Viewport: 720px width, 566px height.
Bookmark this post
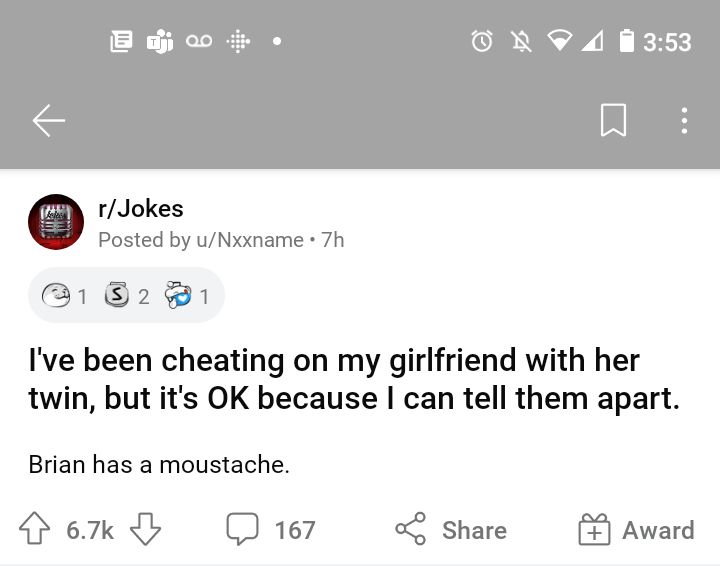(613, 121)
